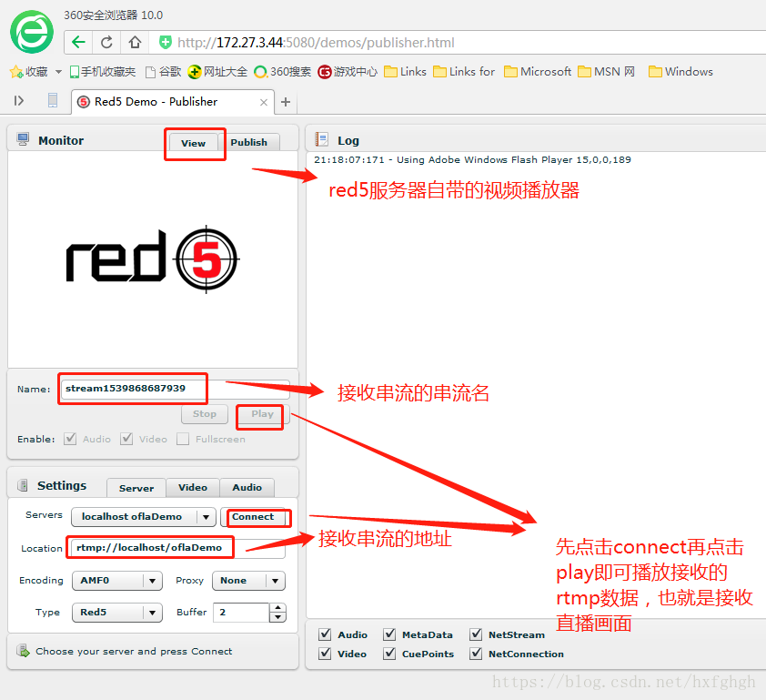Open the Windows bookmark folder
This screenshot has width=766, height=700.
[x=680, y=72]
